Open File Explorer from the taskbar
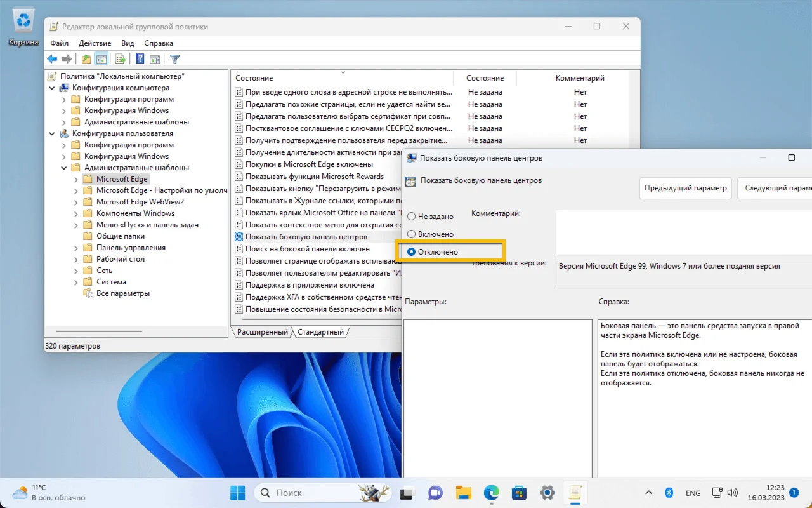The image size is (812, 508). [463, 493]
